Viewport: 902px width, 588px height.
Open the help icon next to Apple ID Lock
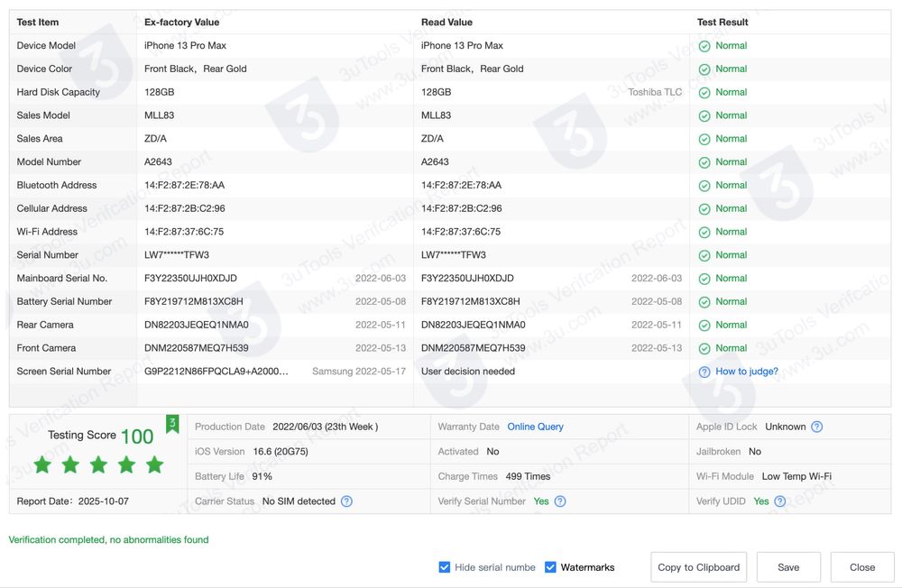click(x=816, y=427)
